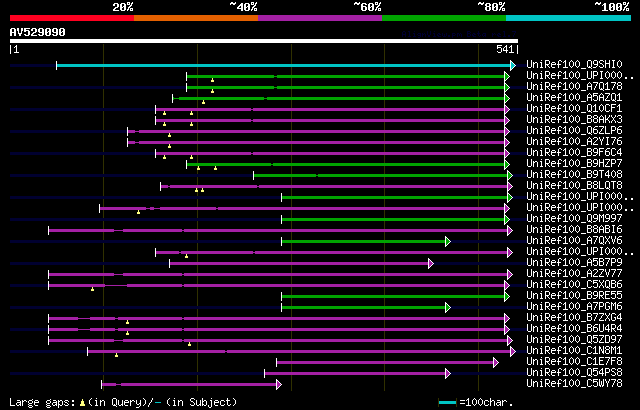Click the white query sequence bar
The image size is (640, 410).
264,41
